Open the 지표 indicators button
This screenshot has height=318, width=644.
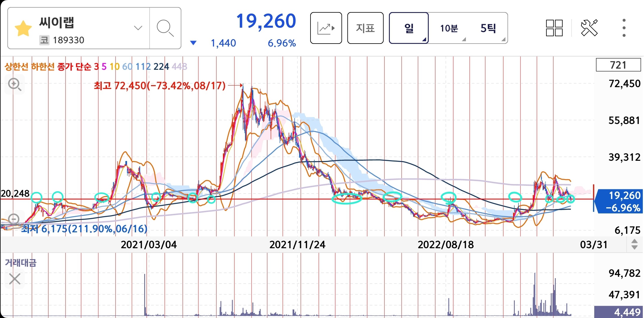click(x=365, y=28)
